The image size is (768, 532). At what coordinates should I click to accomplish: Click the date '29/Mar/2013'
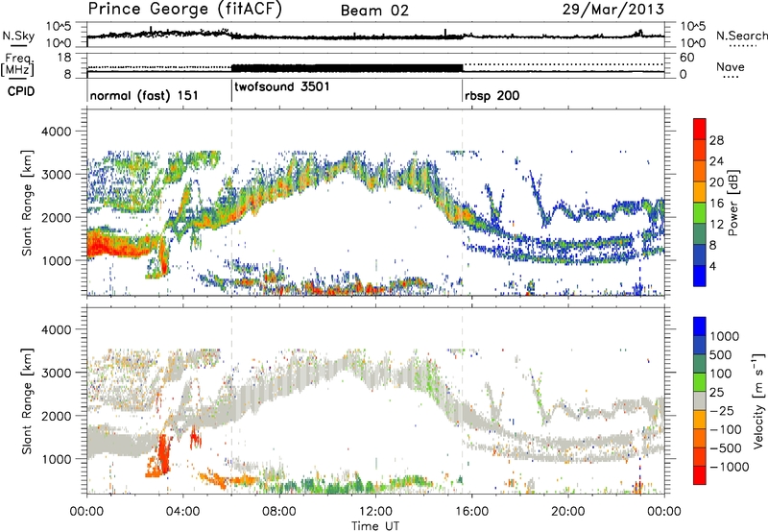click(613, 10)
